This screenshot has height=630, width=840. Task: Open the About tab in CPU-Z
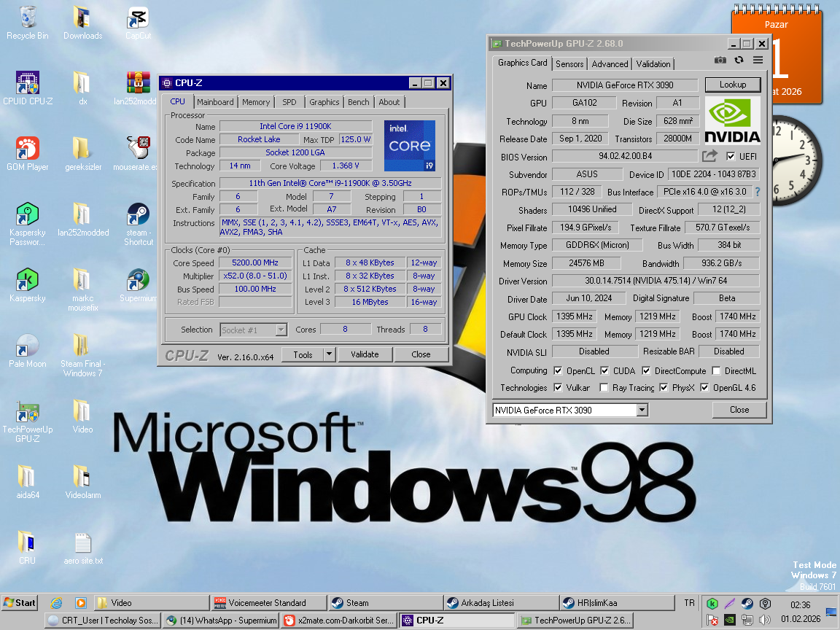(x=389, y=102)
